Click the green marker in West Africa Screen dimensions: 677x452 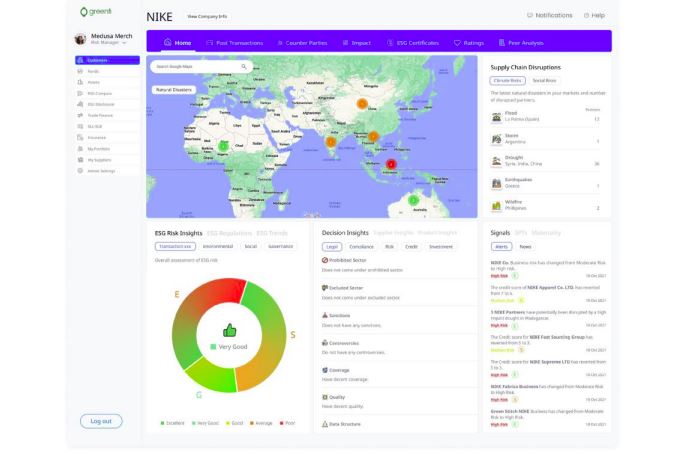(x=223, y=146)
